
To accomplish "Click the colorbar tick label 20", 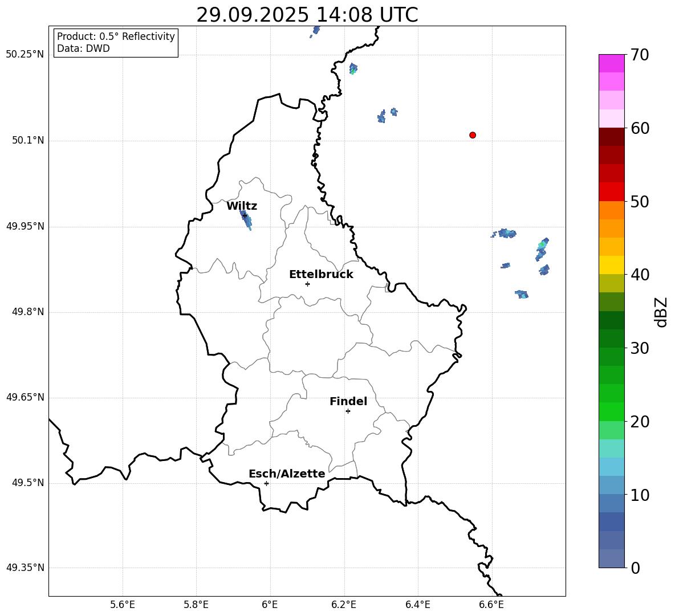I will click(640, 422).
